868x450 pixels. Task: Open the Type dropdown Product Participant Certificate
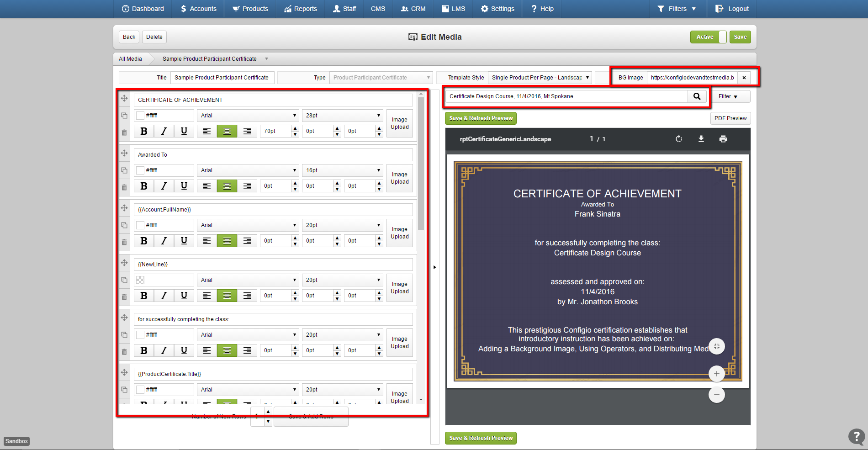tap(381, 78)
